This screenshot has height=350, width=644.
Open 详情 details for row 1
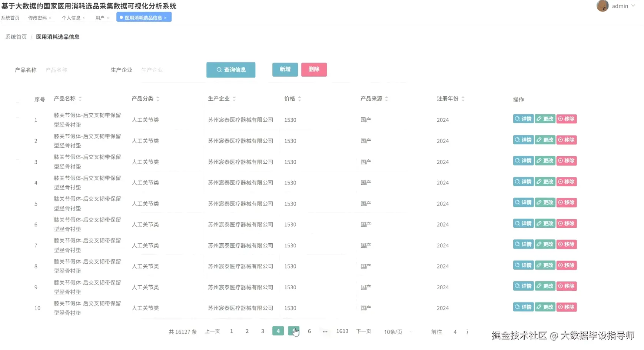point(523,119)
